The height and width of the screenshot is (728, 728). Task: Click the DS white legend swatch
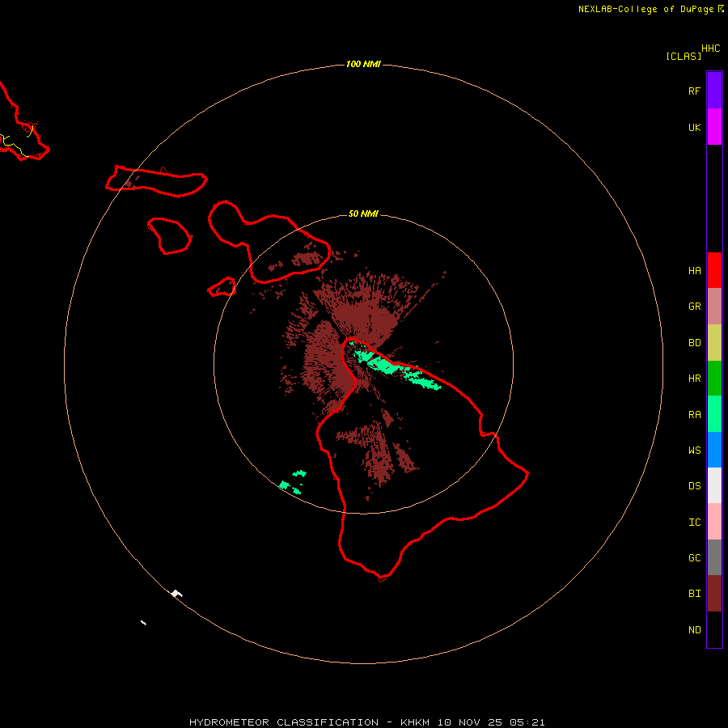[x=714, y=485]
